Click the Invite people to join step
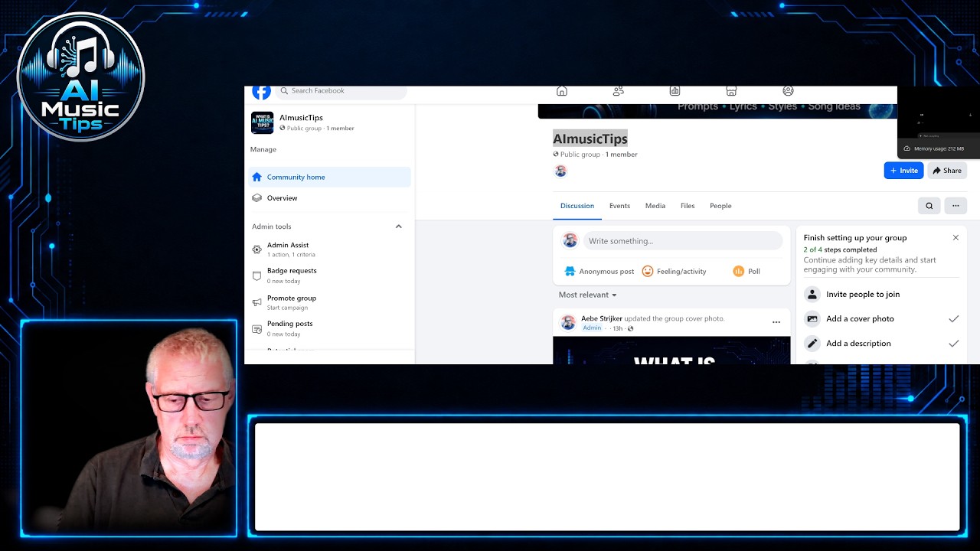Viewport: 980px width, 551px height. pyautogui.click(x=881, y=294)
